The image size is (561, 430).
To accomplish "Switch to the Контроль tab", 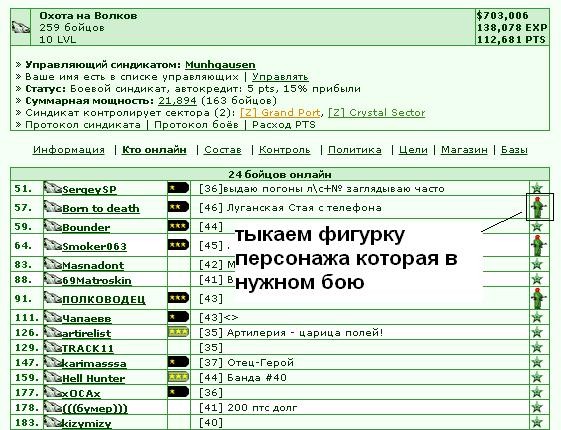I will (284, 150).
